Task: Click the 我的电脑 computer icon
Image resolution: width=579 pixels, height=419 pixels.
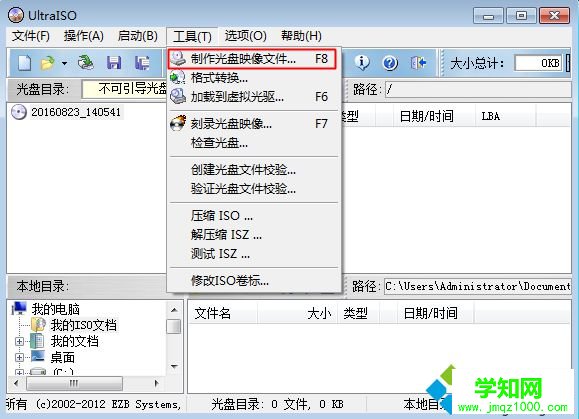Action: click(x=19, y=308)
